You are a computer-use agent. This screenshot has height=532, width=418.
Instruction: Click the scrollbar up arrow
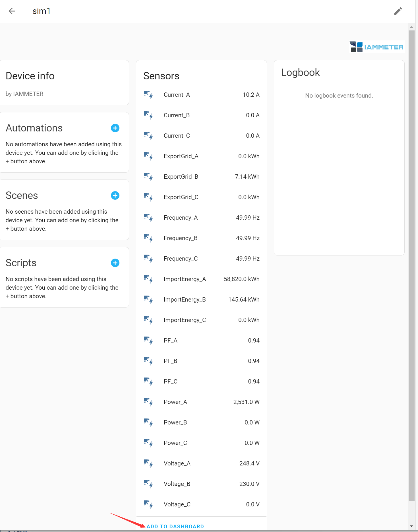pos(411,27)
